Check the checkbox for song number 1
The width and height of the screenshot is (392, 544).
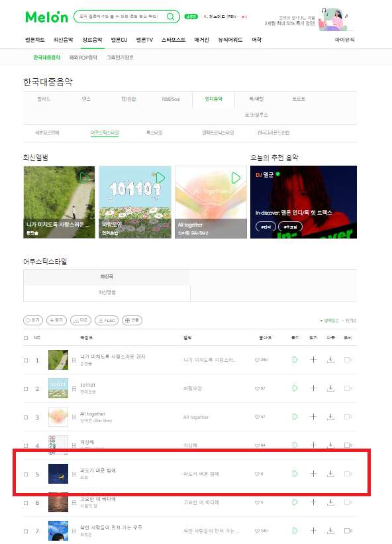point(26,360)
